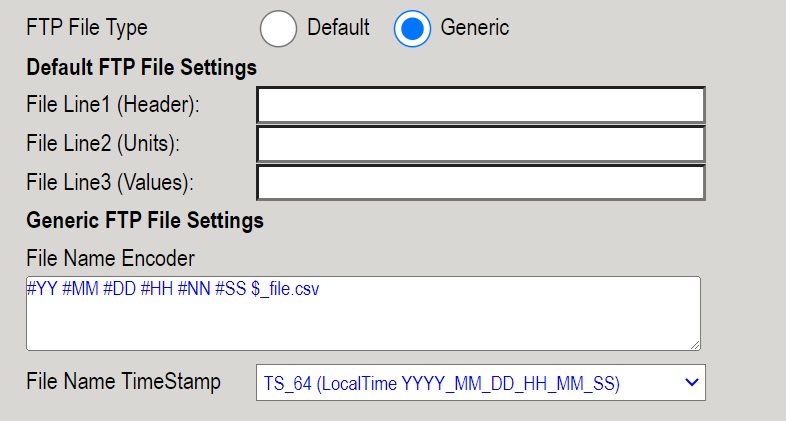Click the "Generic" radio label text
Viewport: 786px width, 421px height.
474,28
